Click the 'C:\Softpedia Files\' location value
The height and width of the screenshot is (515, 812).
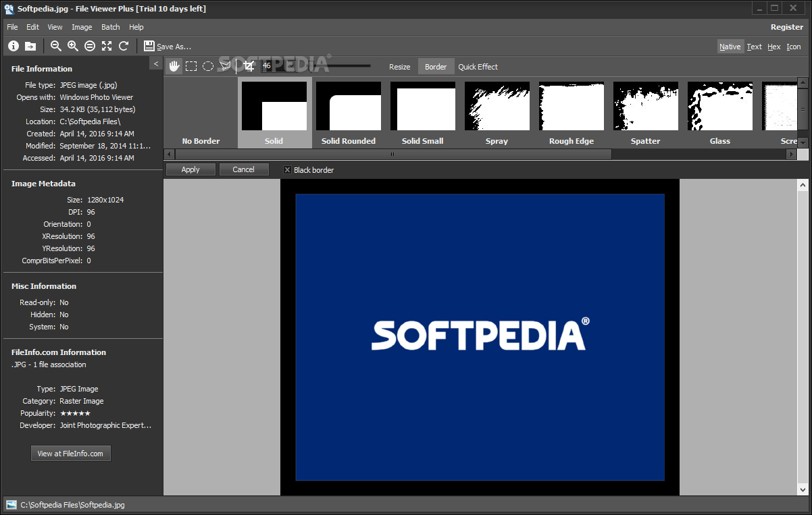click(x=90, y=121)
